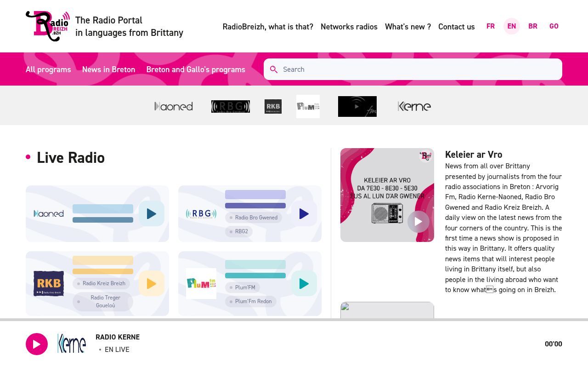Open the Networks radios menu item
Image resolution: width=588 pixels, height=368 pixels.
click(349, 27)
